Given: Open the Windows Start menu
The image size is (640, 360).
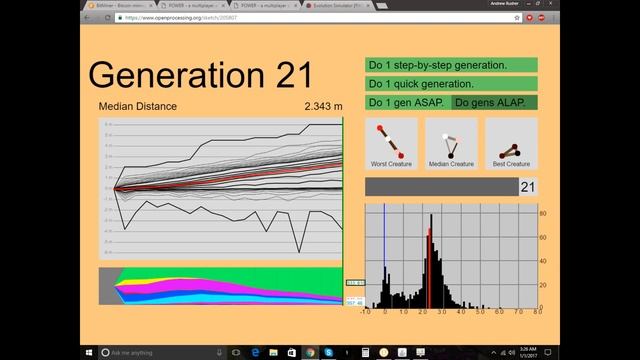Looking at the screenshot, I should [x=89, y=352].
